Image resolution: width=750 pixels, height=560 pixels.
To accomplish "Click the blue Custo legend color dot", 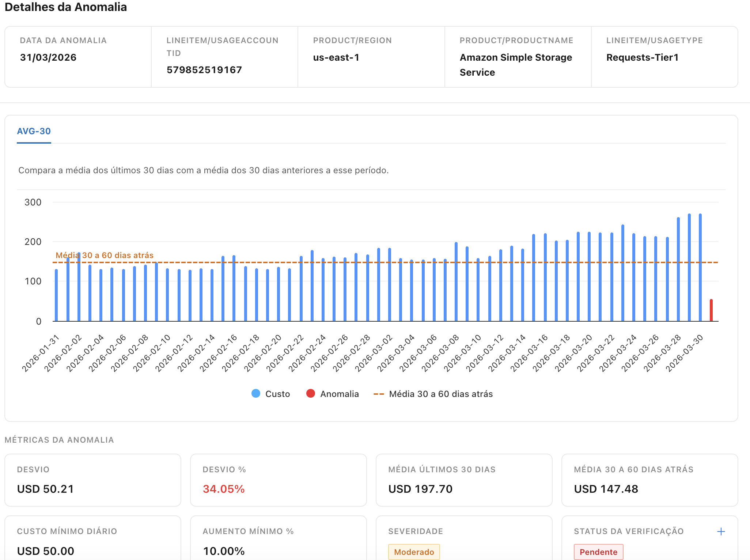I will 256,394.
